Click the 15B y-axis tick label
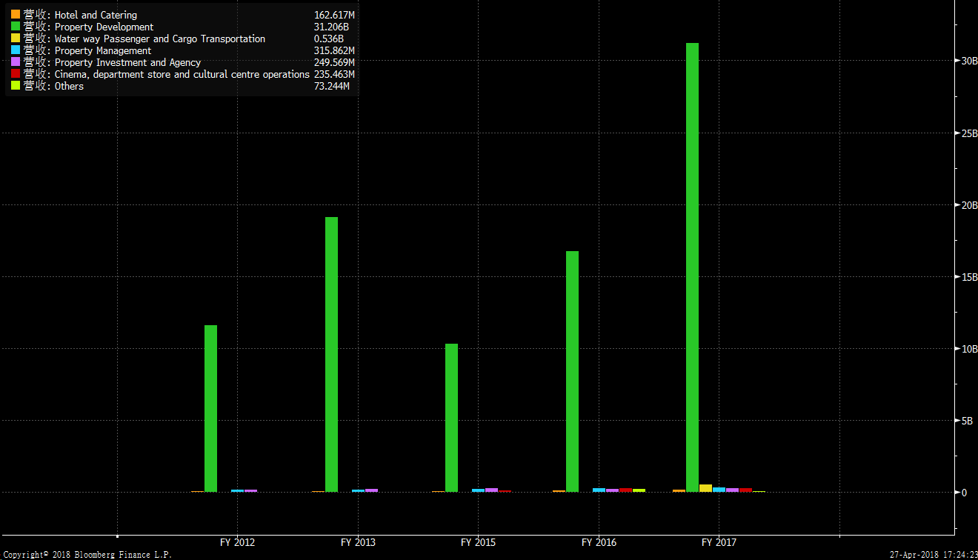 (968, 276)
